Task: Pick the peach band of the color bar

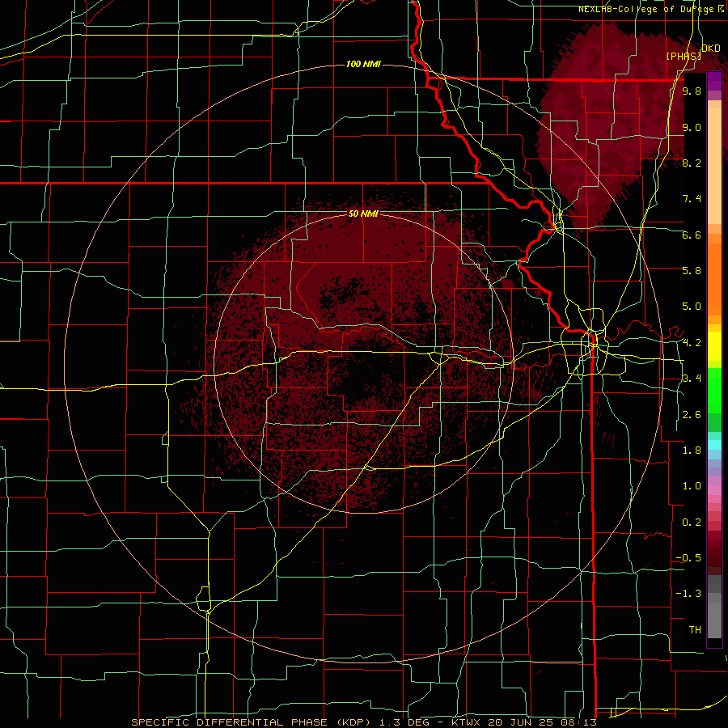Action: tap(714, 163)
